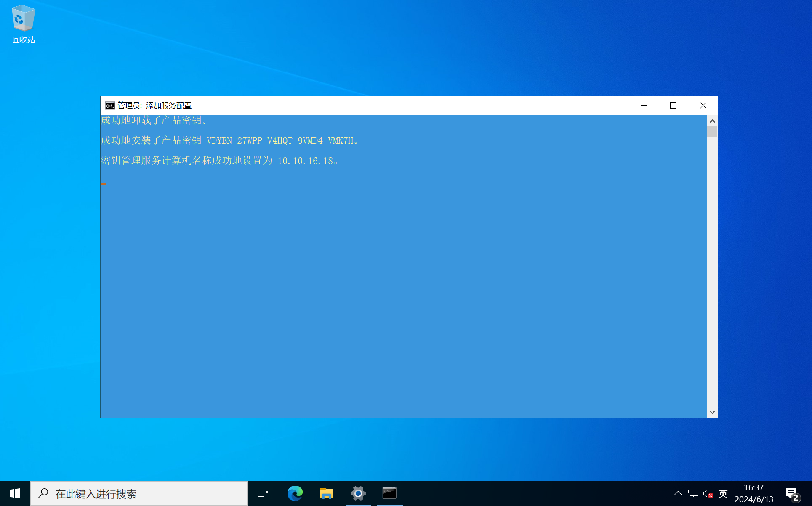
Task: Open network status tray icon
Action: [x=693, y=493]
